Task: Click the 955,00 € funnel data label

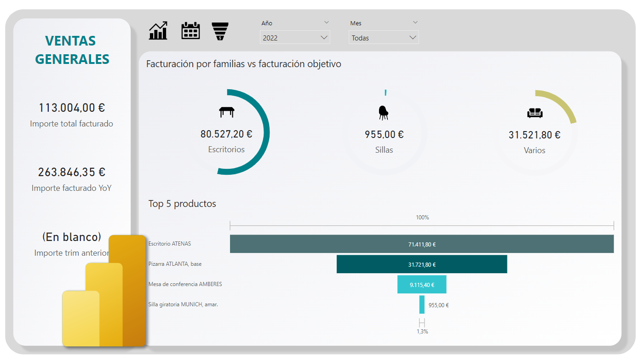Action: [x=438, y=305]
